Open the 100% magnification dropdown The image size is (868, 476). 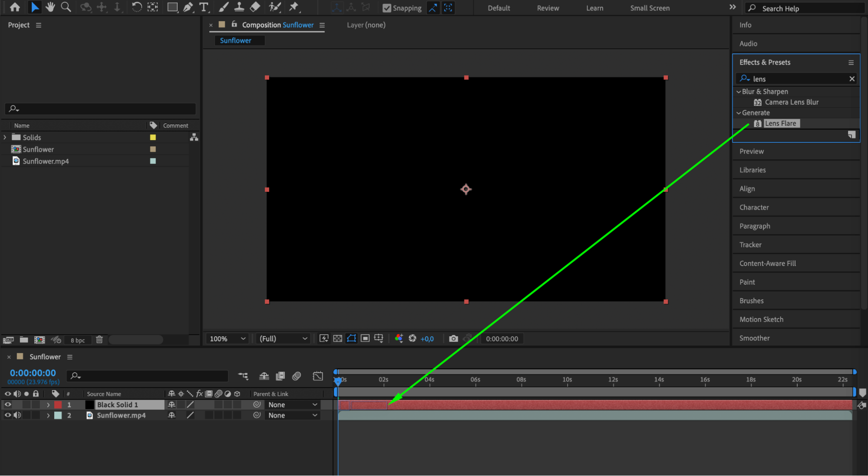point(228,338)
